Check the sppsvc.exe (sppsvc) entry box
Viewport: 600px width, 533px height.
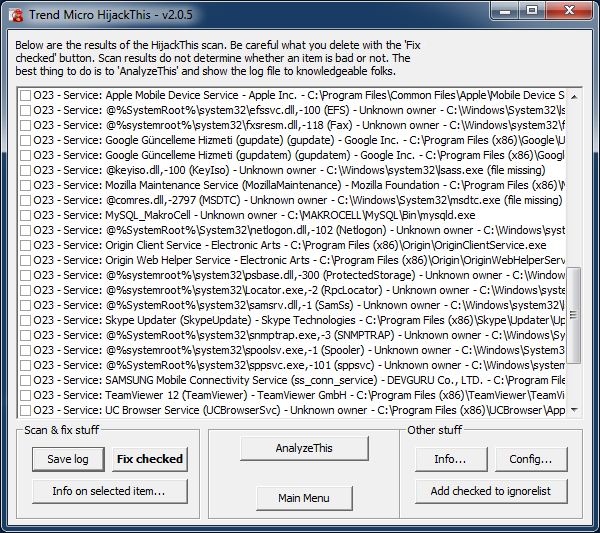tap(25, 365)
